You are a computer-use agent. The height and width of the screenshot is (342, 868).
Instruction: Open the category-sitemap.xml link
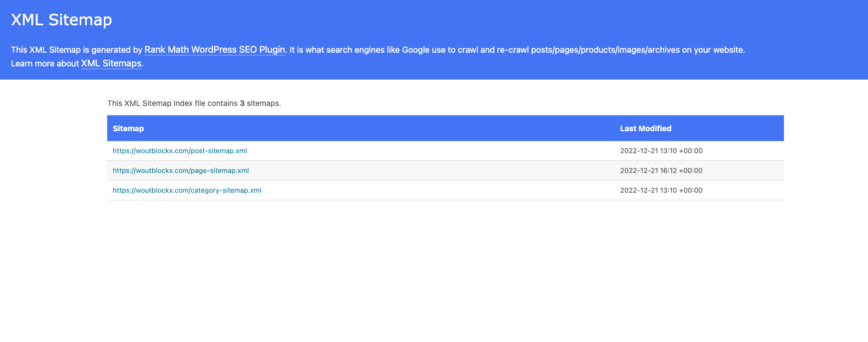tap(187, 190)
